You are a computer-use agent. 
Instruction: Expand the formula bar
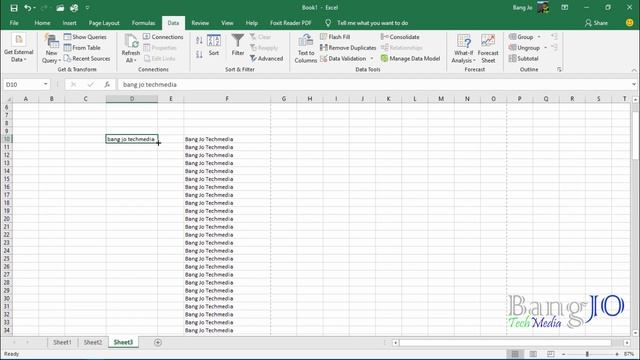click(633, 84)
